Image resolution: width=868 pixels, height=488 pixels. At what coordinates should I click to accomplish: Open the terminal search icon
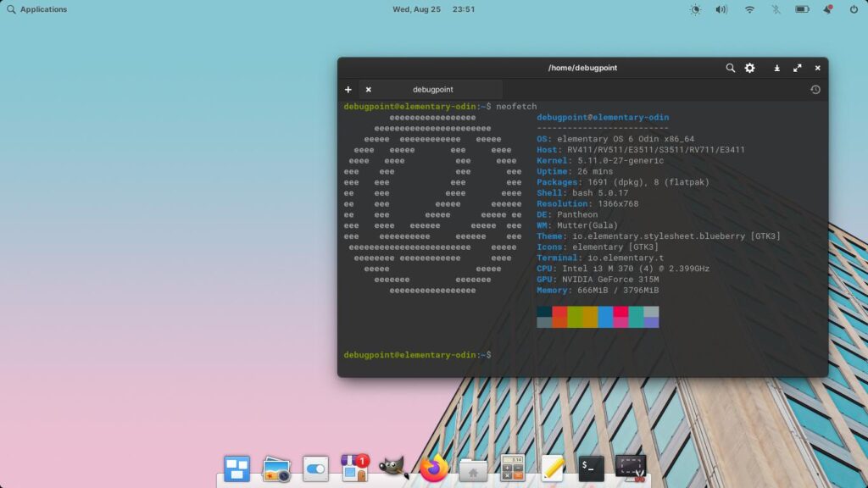(x=731, y=68)
